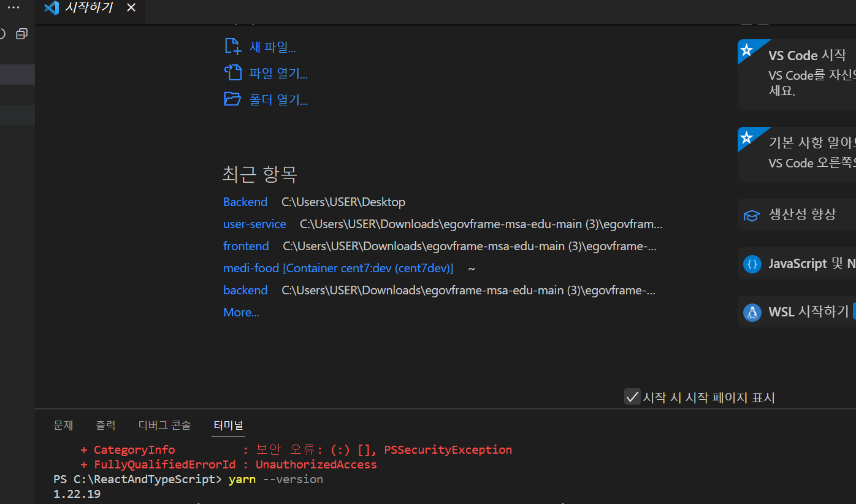The width and height of the screenshot is (856, 504).
Task: Open the lowercase backend egovframe recent entry
Action: point(245,290)
